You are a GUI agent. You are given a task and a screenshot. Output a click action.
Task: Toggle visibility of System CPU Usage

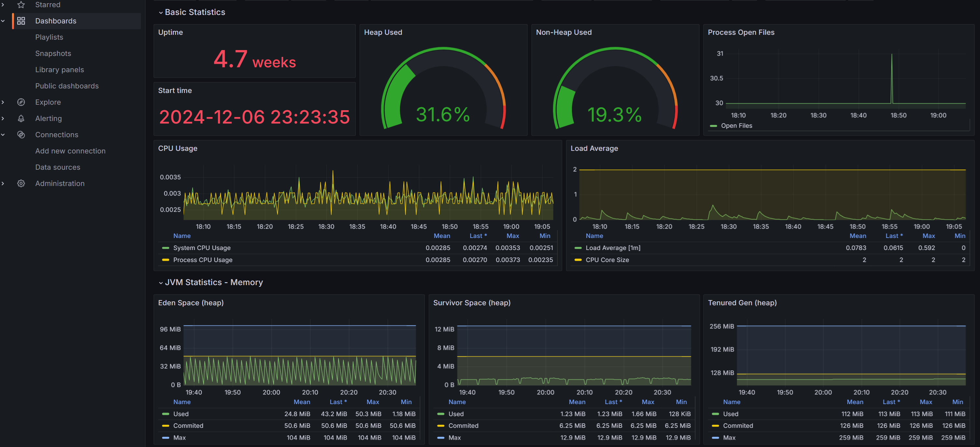pos(201,247)
